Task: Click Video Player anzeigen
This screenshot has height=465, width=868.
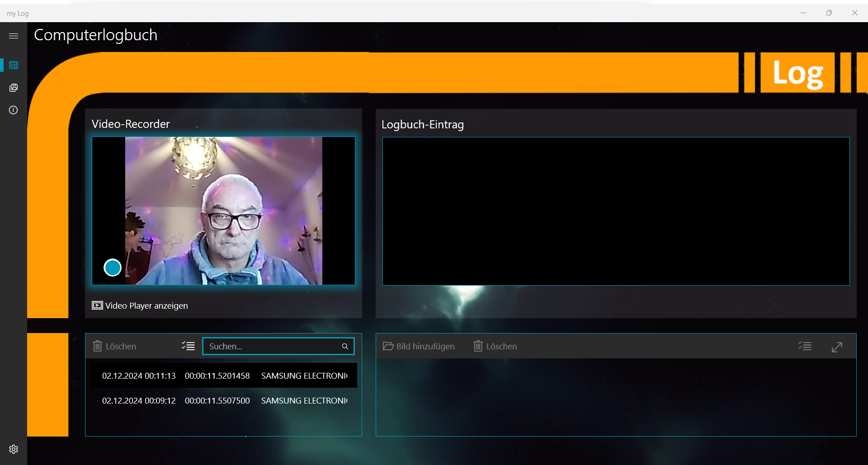Action: [140, 306]
